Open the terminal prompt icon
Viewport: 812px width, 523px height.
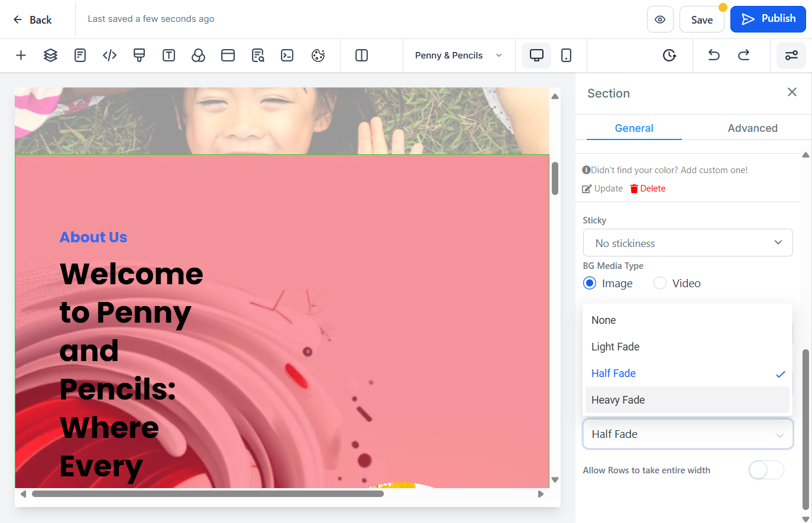[287, 56]
